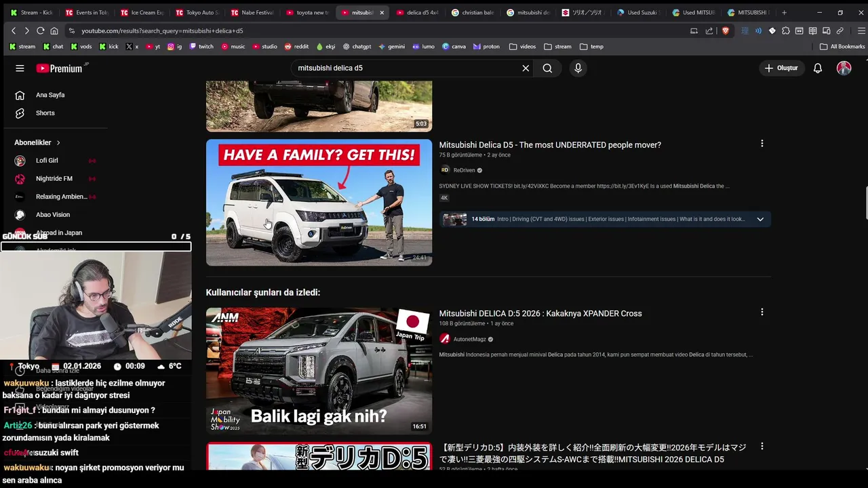Open the kick bookmark
The height and width of the screenshot is (488, 868).
tap(108, 47)
